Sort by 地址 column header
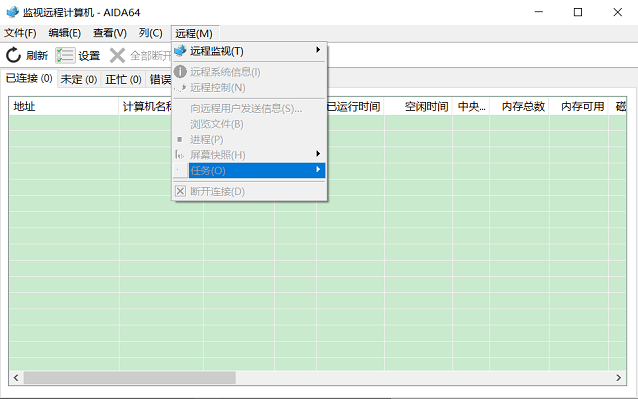The image size is (638, 399). (64, 107)
